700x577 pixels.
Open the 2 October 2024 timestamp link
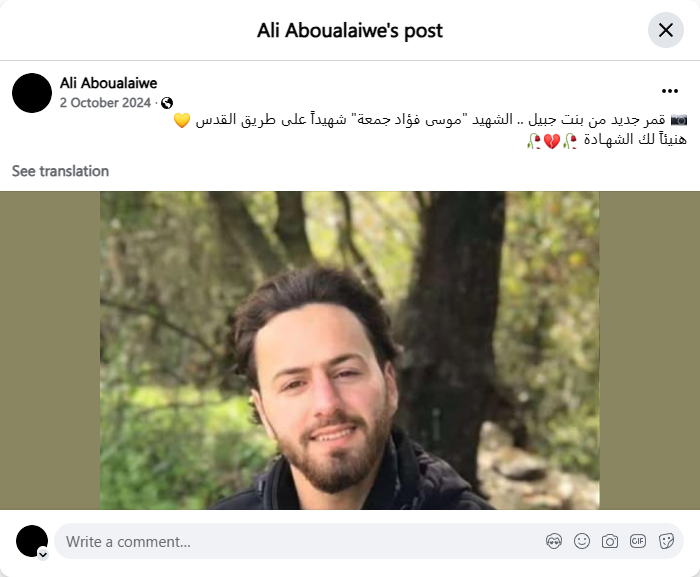105,103
